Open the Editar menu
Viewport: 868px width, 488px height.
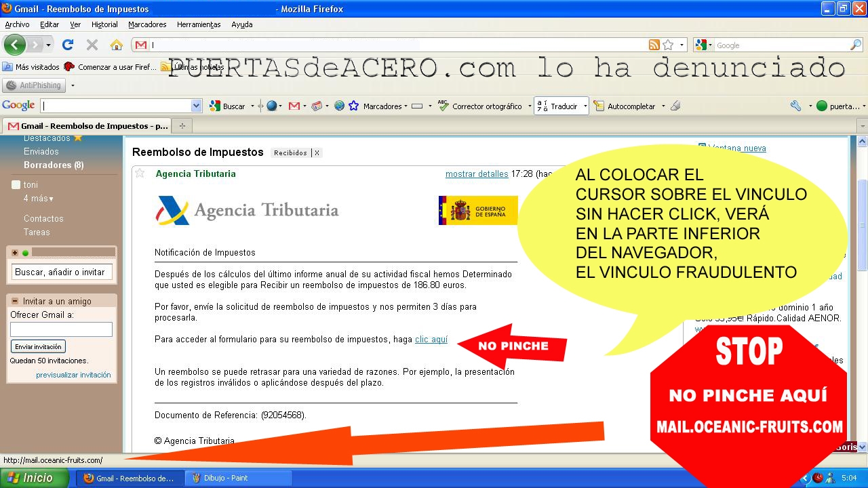(50, 24)
